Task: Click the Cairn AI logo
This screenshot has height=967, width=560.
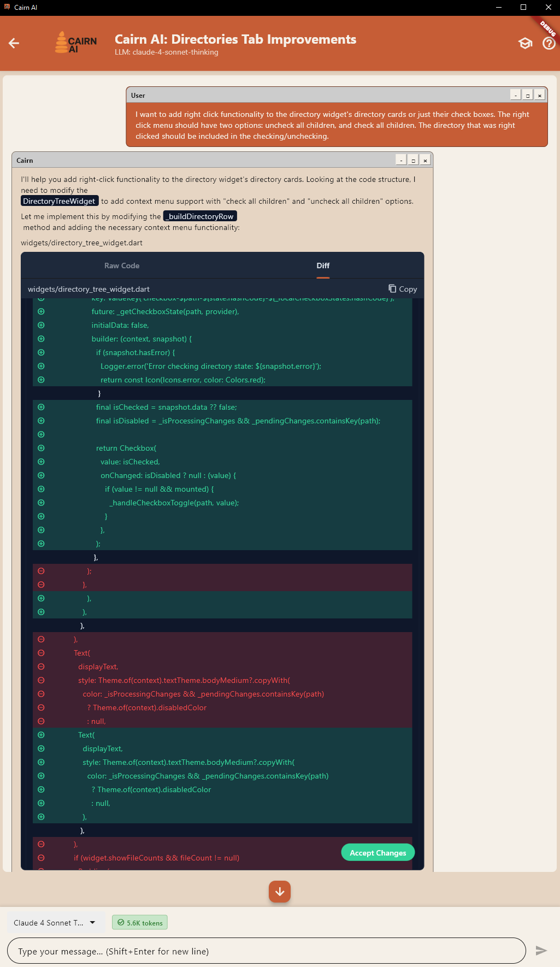Action: [x=75, y=43]
